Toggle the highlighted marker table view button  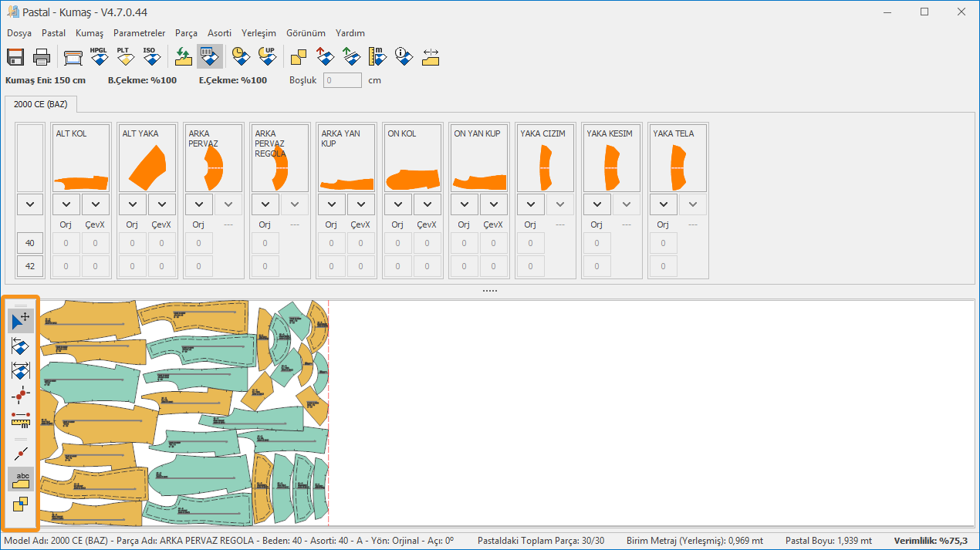click(209, 57)
